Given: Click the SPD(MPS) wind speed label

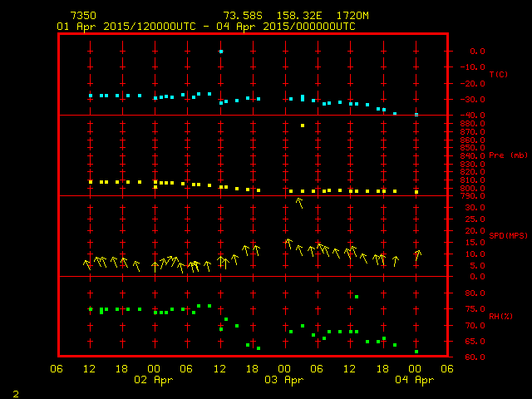Looking at the screenshot, I should coord(509,236).
